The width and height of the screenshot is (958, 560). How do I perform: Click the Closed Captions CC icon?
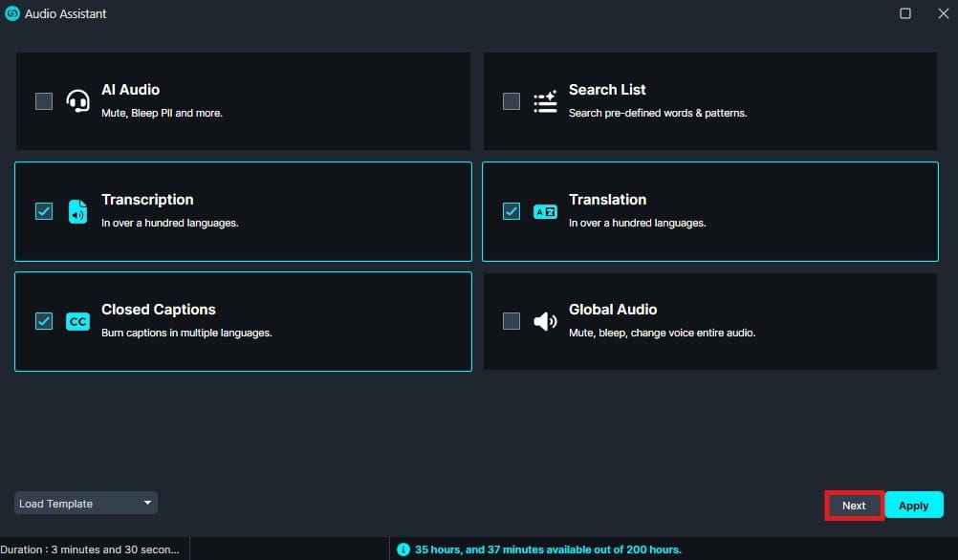pyautogui.click(x=77, y=321)
